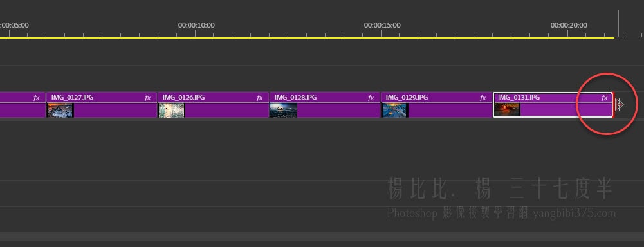Screen dimensions: 644x247
Task: Click the IMG_0127.JPG clip name
Action: [72, 98]
